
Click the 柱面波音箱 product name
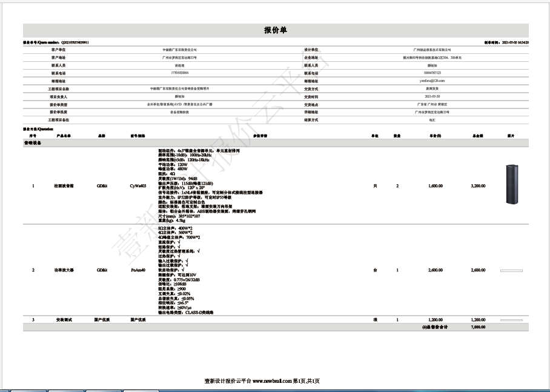click(64, 186)
